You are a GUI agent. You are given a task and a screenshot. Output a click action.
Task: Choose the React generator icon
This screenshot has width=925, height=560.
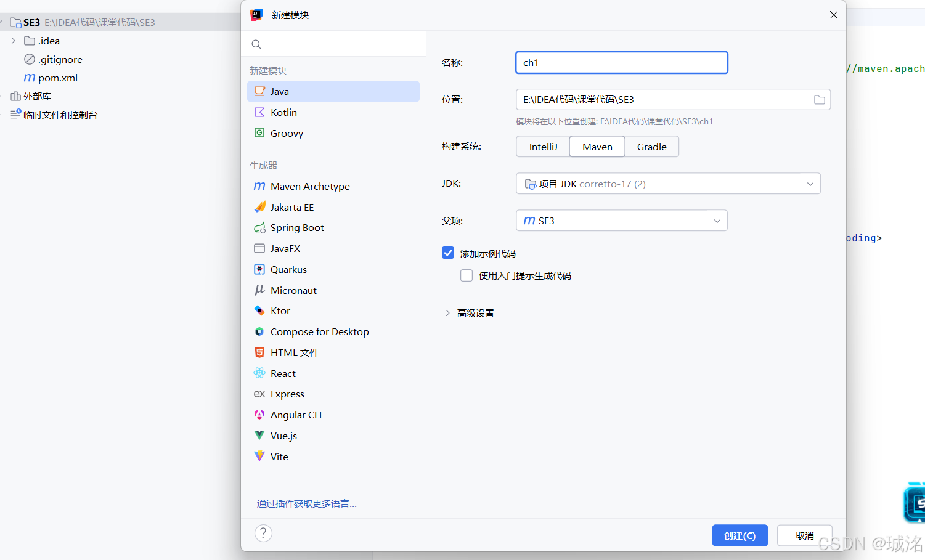(259, 373)
